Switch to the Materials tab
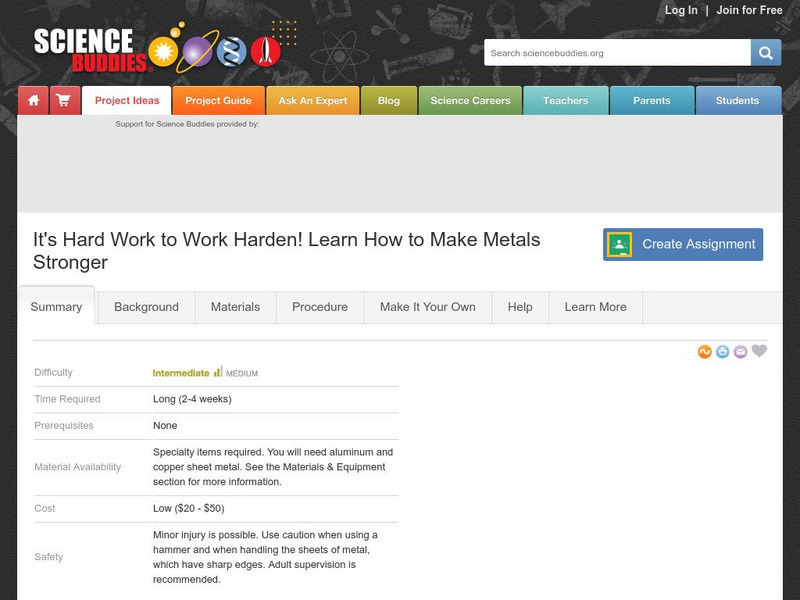 point(234,307)
